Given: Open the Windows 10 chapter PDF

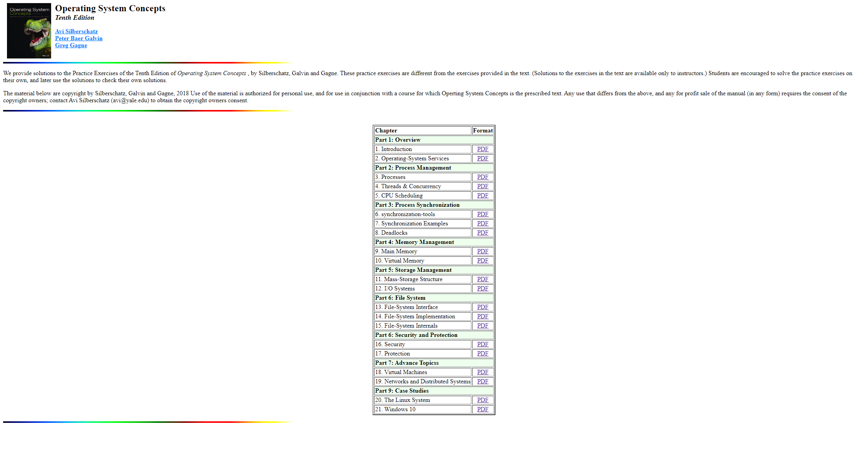Looking at the screenshot, I should click(483, 409).
